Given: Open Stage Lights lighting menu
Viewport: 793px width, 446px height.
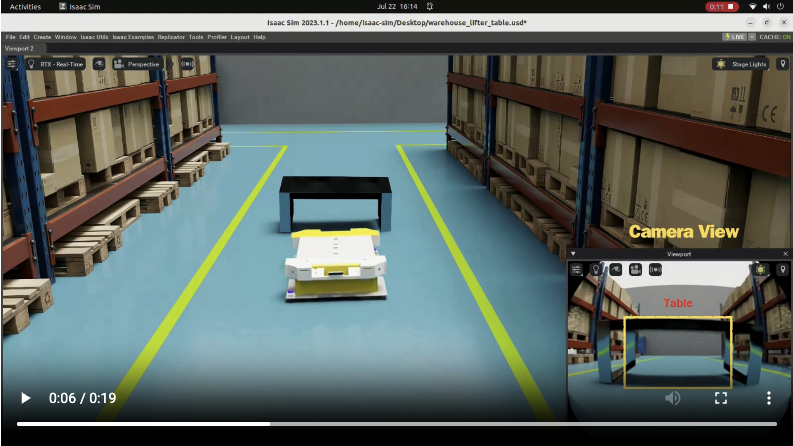Looking at the screenshot, I should click(742, 64).
